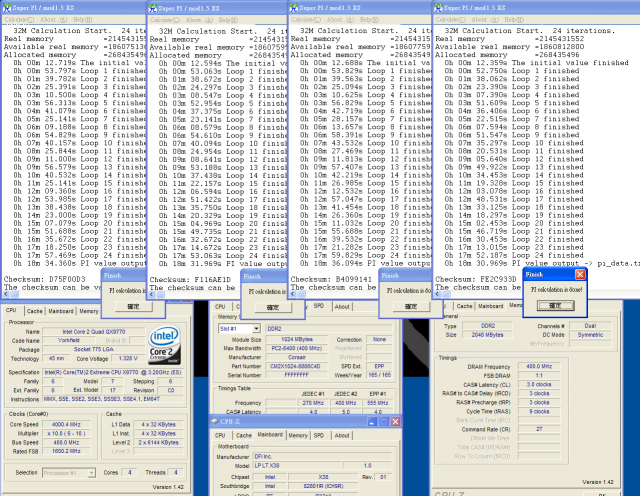Select About tab in the Corsair SPD window
Screen dimensions: 640x496
coord(342,307)
